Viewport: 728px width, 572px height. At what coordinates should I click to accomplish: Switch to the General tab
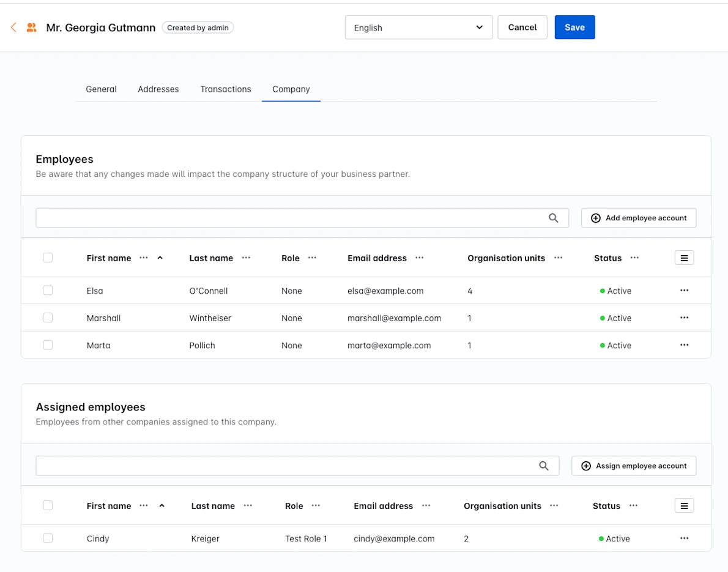tap(101, 89)
